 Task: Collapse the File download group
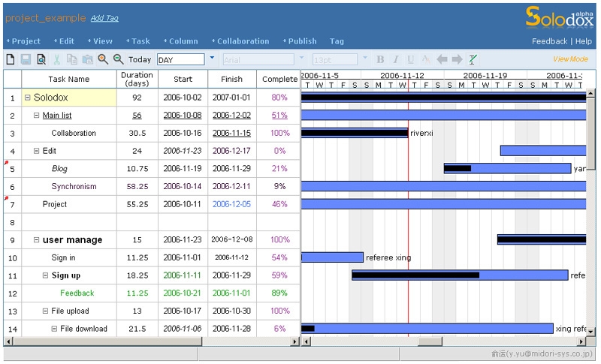54,329
